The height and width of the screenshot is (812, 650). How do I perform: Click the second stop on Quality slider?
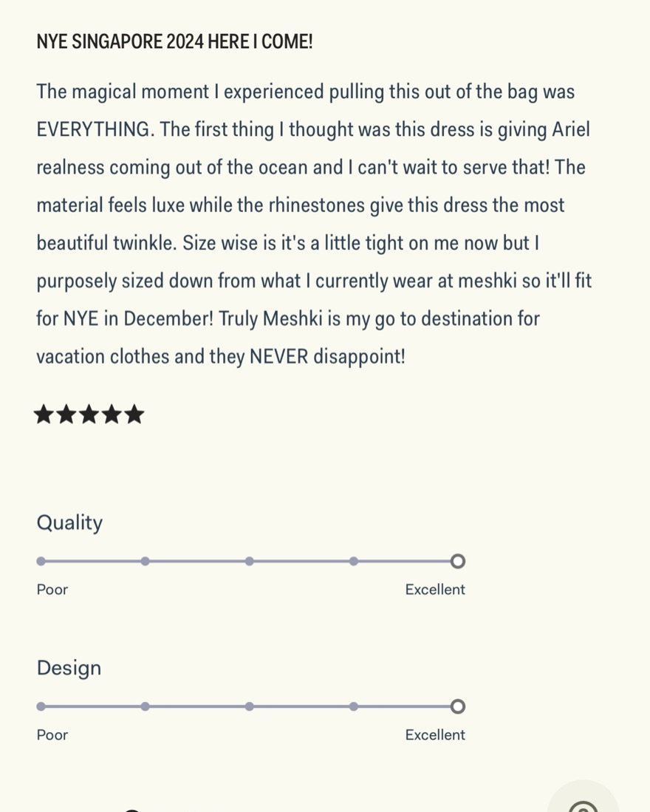[146, 562]
